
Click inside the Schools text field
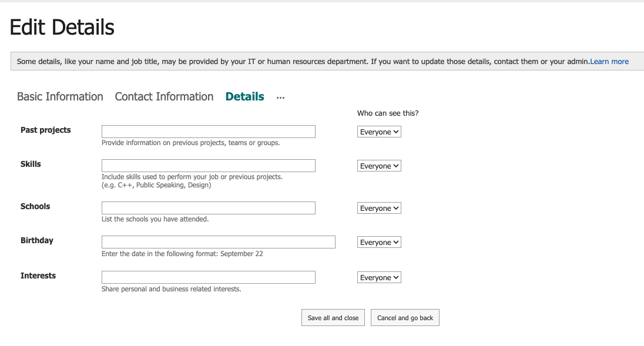point(208,207)
